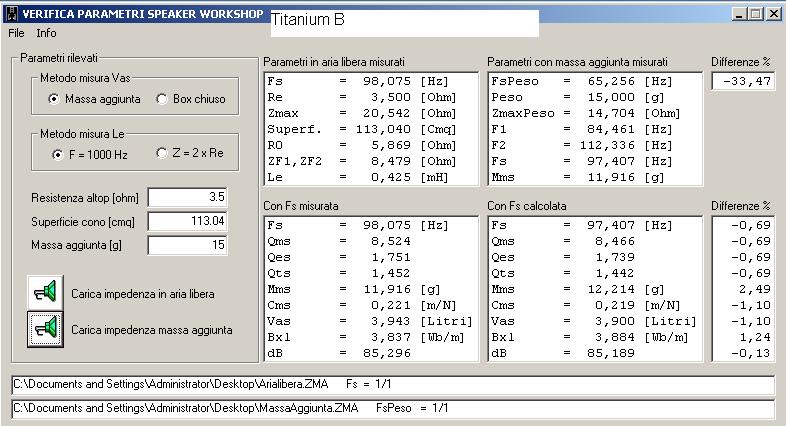Click the dB 85,189 value
Image resolution: width=786 pixels, height=426 pixels.
click(611, 353)
